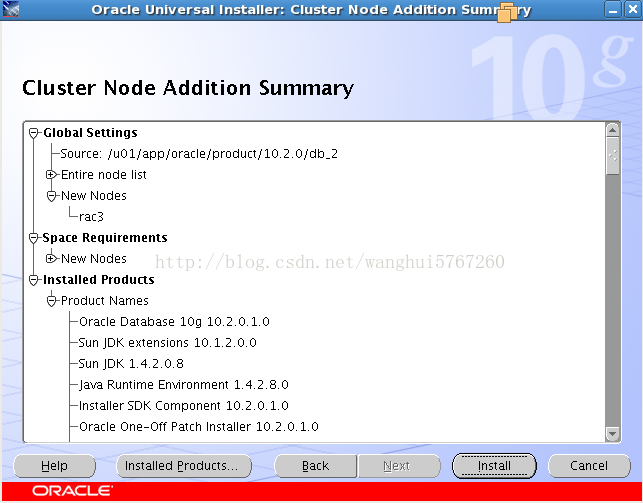643x503 pixels.
Task: Click scrollbar down arrow in summary list
Action: click(612, 433)
